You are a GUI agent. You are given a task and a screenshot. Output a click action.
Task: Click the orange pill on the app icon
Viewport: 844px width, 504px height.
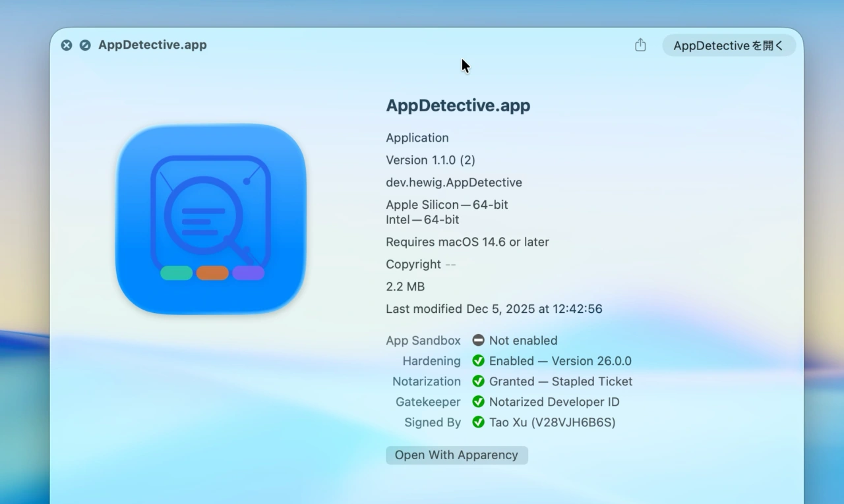tap(212, 273)
